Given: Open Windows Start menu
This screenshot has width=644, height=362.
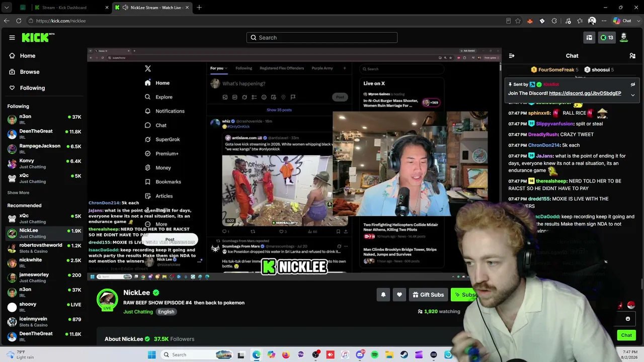Looking at the screenshot, I should pyautogui.click(x=152, y=355).
